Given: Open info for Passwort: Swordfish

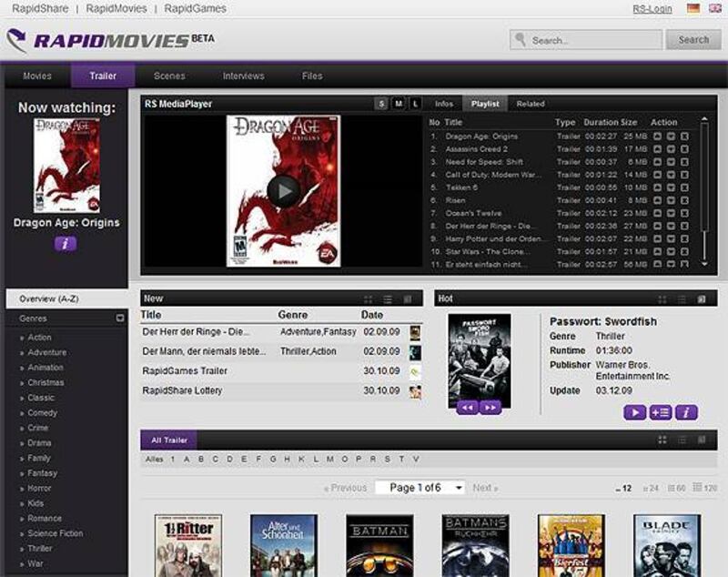Looking at the screenshot, I should pyautogui.click(x=686, y=412).
